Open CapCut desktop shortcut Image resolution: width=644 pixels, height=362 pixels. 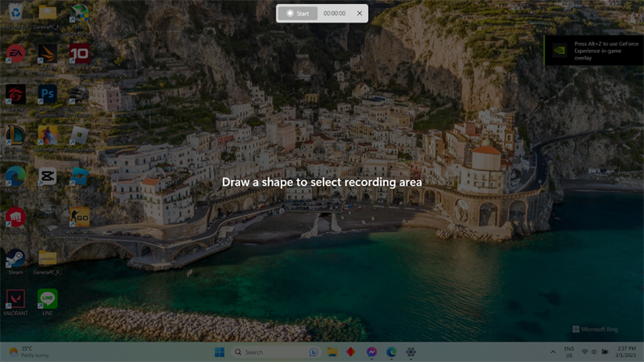pos(47,180)
